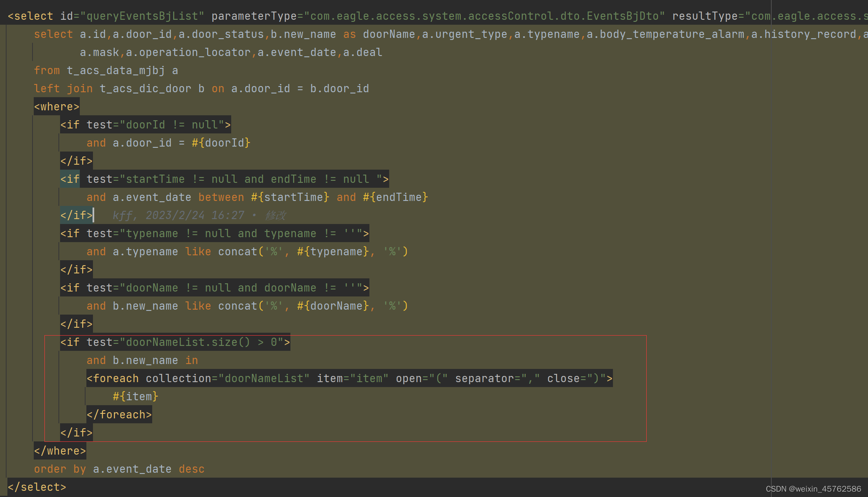Viewport: 868px width, 497px height.
Task: Click the #{typename} placeholder in concat
Action: pyautogui.click(x=333, y=252)
